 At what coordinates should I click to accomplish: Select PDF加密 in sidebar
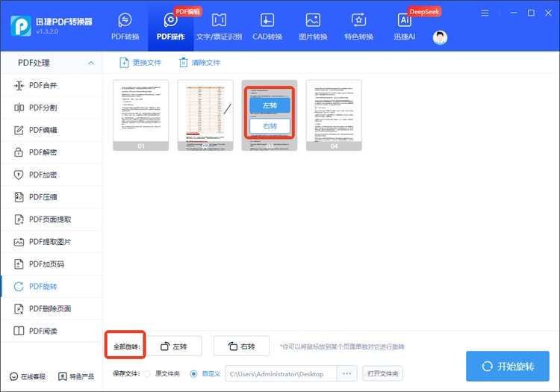52,175
